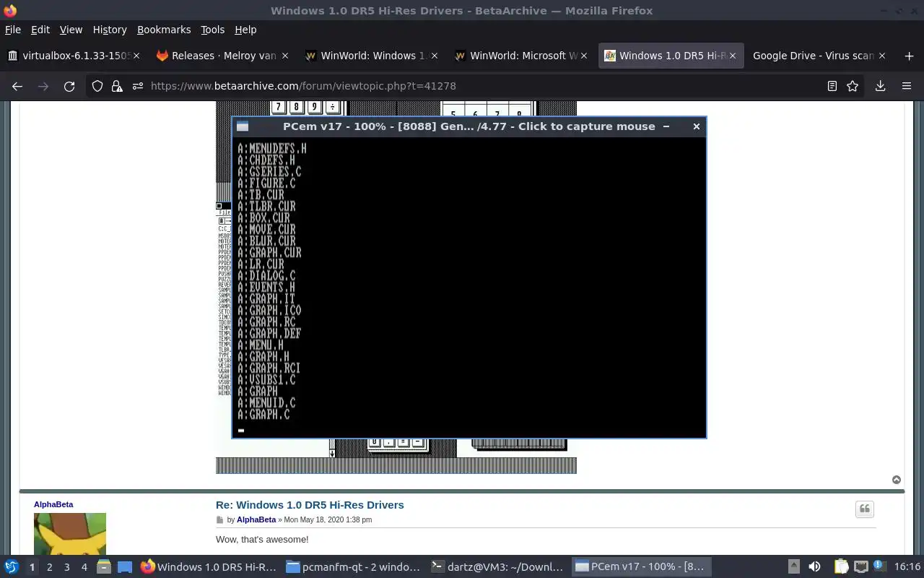
Task: Switch to virtual desktop 1
Action: click(x=32, y=567)
